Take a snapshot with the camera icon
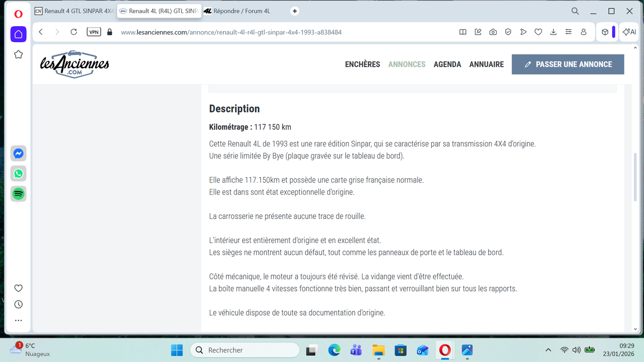The image size is (644, 362). [493, 32]
